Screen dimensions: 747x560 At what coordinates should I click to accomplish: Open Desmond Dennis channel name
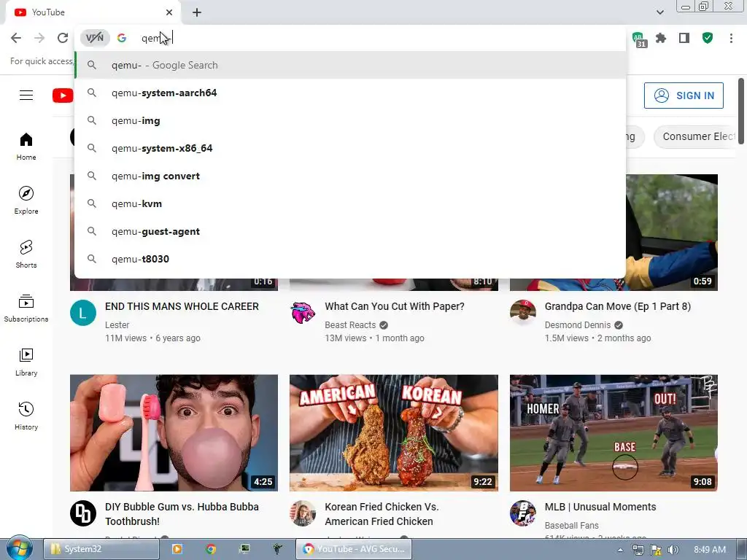tap(578, 324)
